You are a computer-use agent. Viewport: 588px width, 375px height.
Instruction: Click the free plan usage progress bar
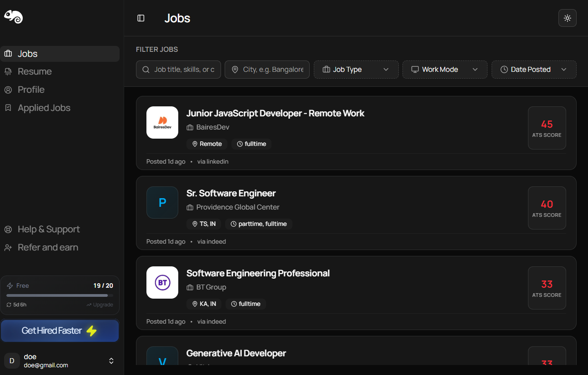click(x=60, y=295)
